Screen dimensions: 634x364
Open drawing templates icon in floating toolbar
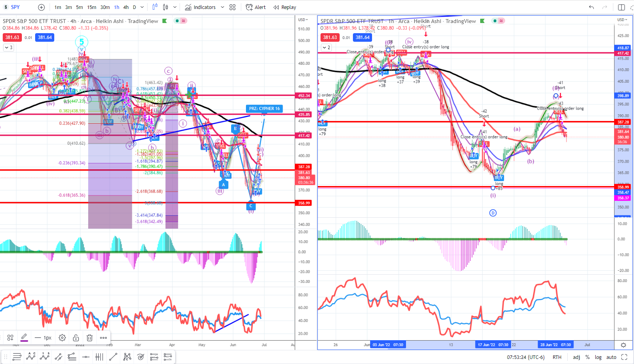pyautogui.click(x=10, y=337)
